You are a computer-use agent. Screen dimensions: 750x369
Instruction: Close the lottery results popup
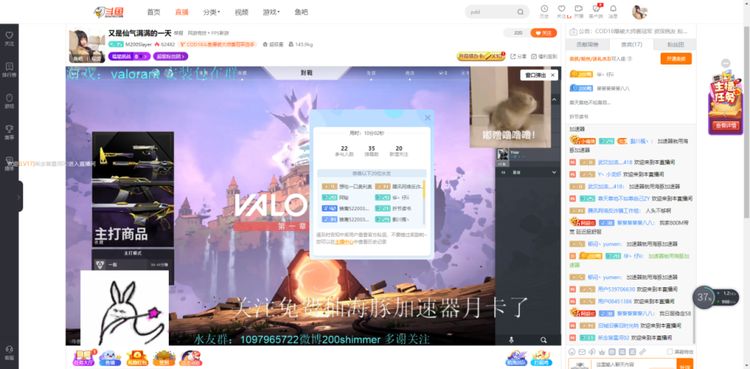coord(428,118)
